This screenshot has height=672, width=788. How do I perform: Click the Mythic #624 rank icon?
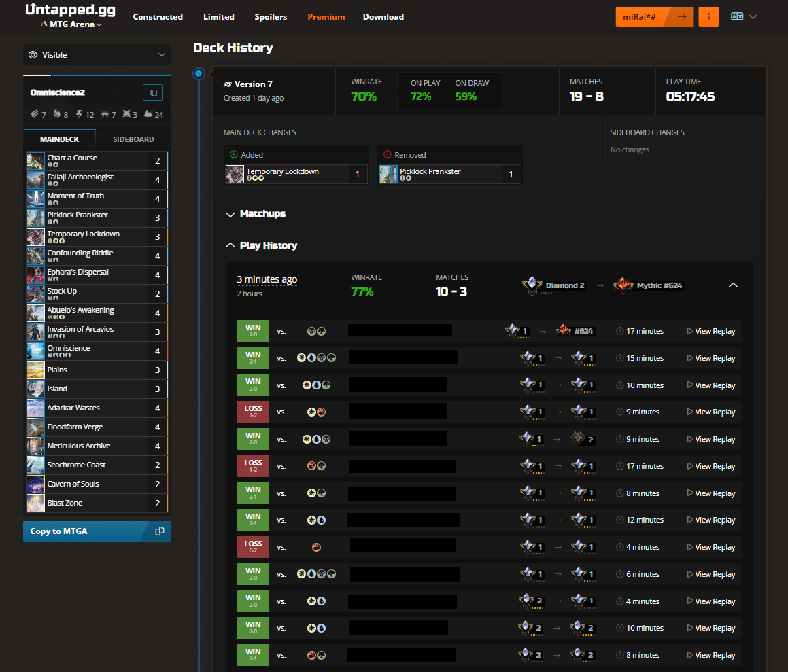coord(623,285)
